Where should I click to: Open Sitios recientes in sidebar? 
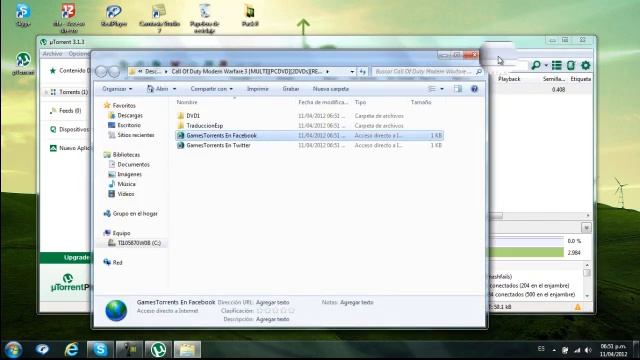coord(131,135)
